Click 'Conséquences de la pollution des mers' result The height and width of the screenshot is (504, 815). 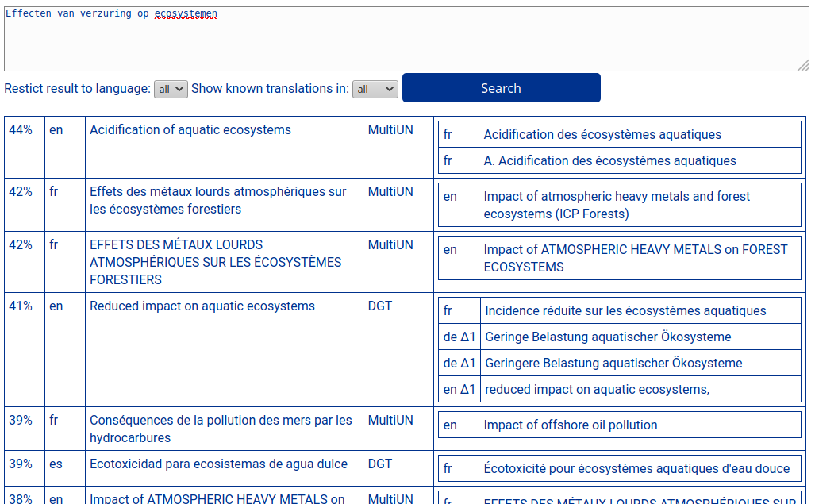(x=221, y=429)
